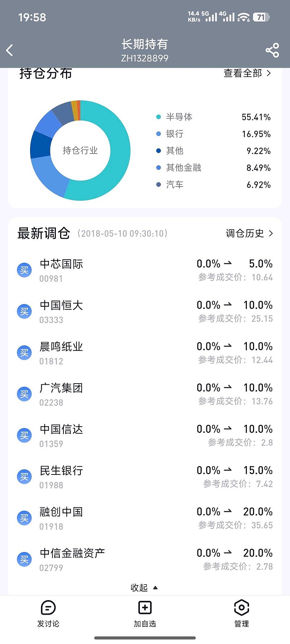Tap the share icon in header
Image resolution: width=290 pixels, height=644 pixels.
click(272, 50)
